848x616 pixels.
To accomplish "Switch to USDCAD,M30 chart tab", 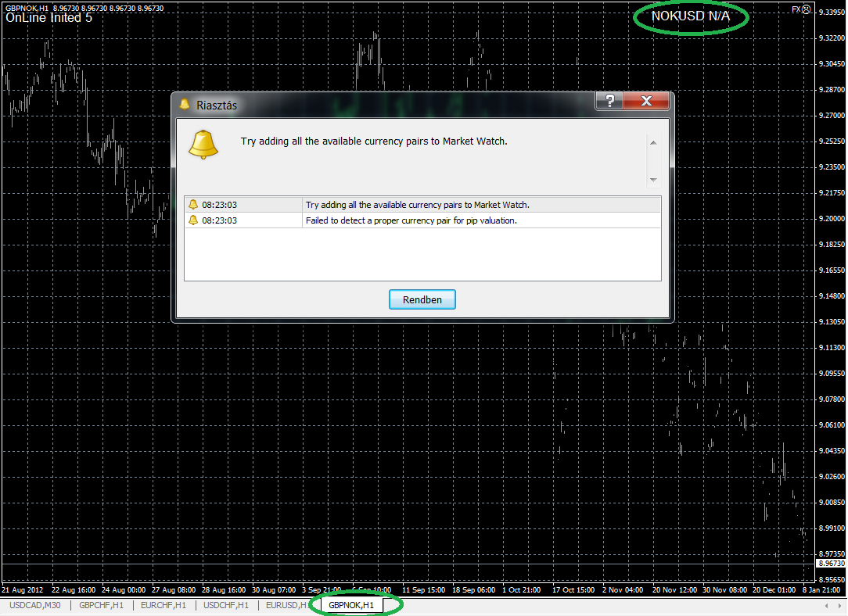I will click(35, 605).
